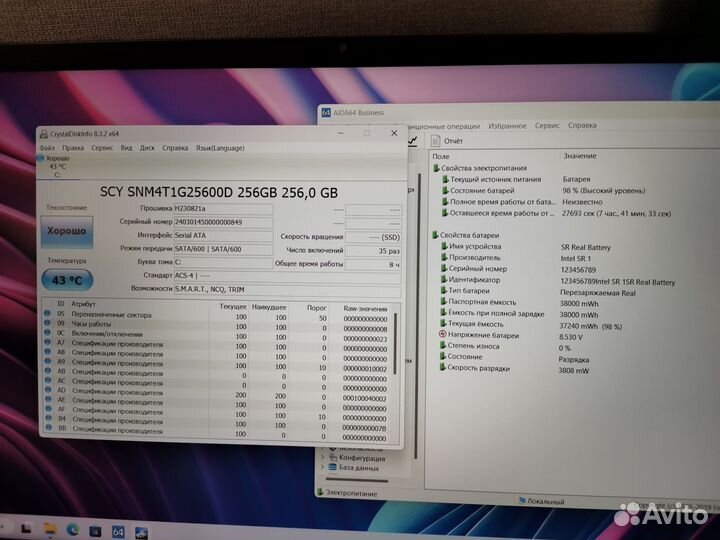Open the Язык(Language) menu
Image resolution: width=720 pixels, height=540 pixels.
220,148
